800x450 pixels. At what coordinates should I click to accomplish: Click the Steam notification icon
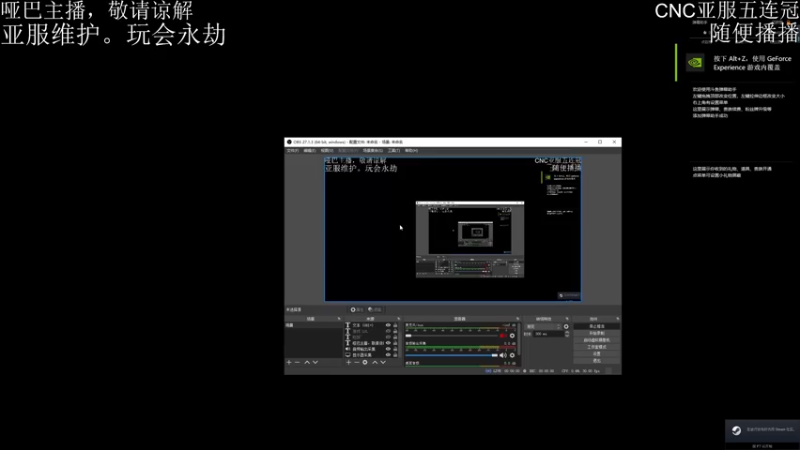736,431
